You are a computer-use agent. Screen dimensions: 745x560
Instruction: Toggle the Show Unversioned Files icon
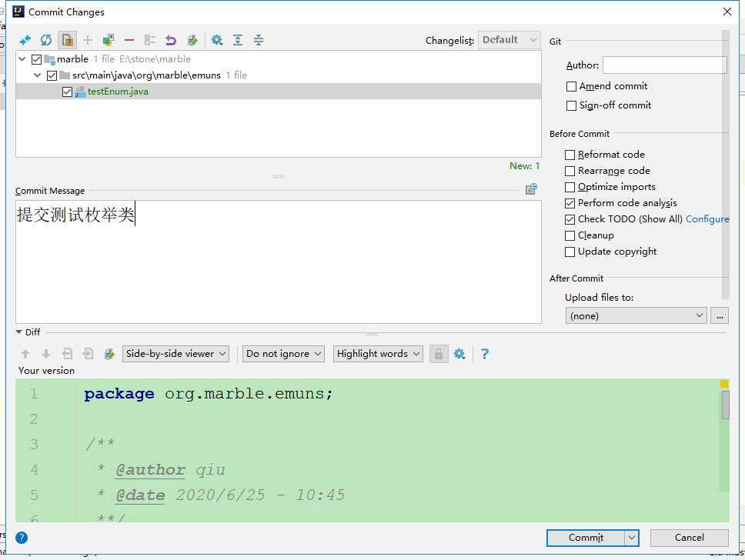(67, 40)
